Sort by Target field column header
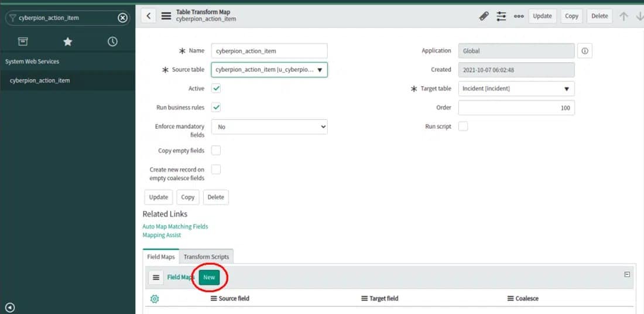 tap(384, 298)
